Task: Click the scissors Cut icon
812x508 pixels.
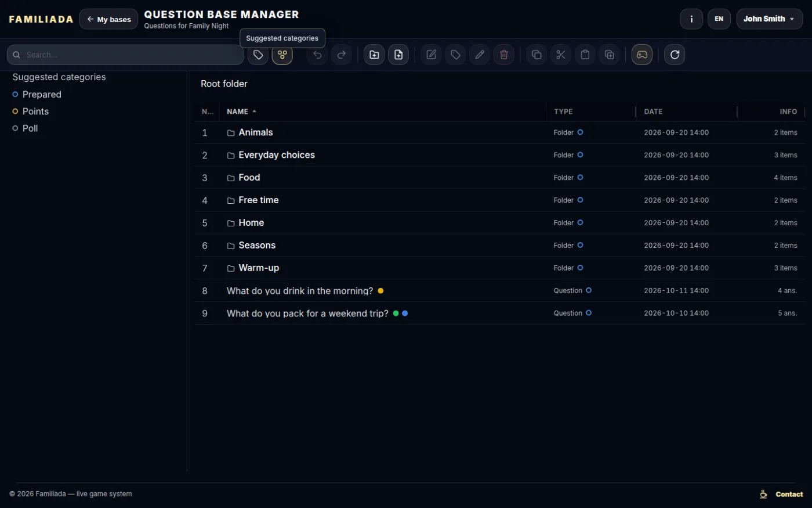Action: (x=561, y=55)
